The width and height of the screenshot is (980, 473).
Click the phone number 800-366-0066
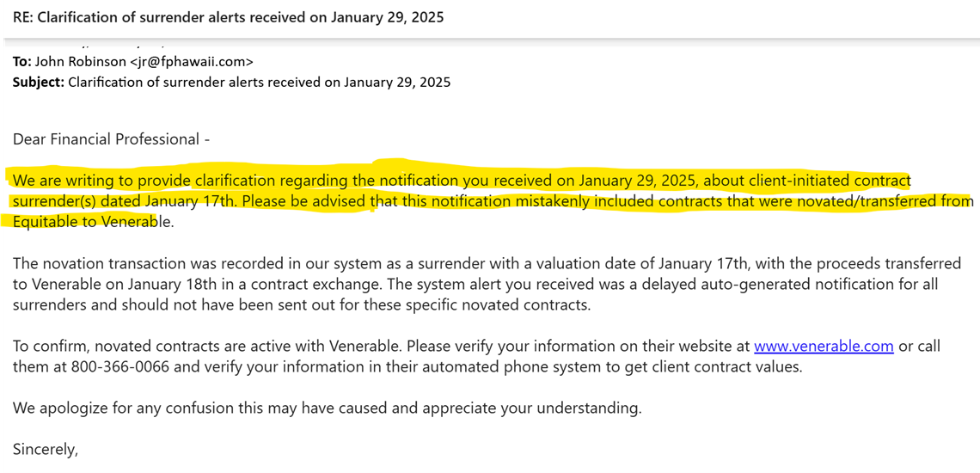(116, 367)
